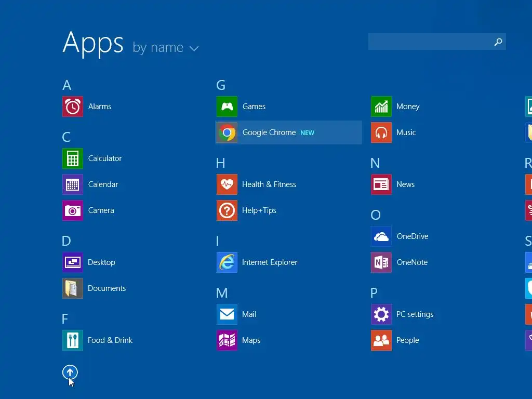Select the letter I group heading
The width and height of the screenshot is (532, 399).
tap(218, 241)
